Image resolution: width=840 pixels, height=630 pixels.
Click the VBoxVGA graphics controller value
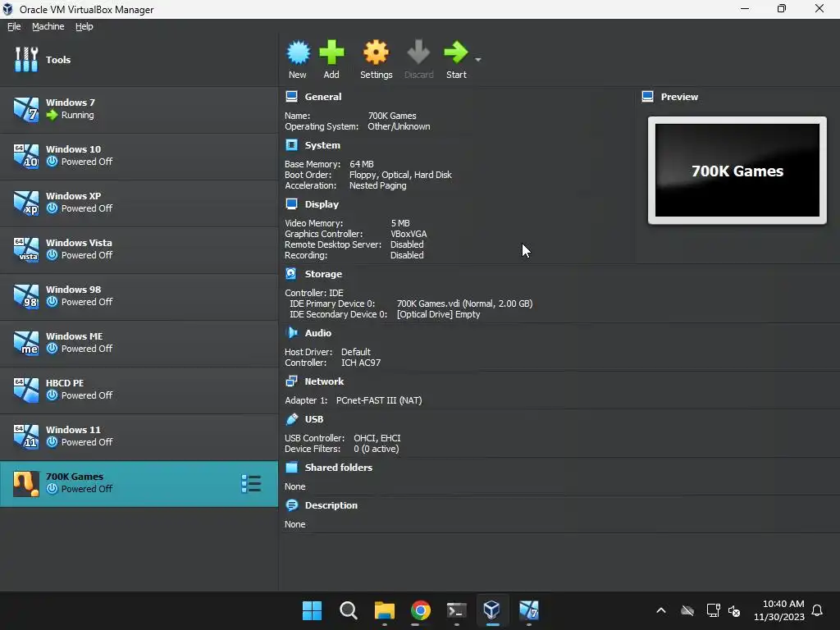click(409, 234)
